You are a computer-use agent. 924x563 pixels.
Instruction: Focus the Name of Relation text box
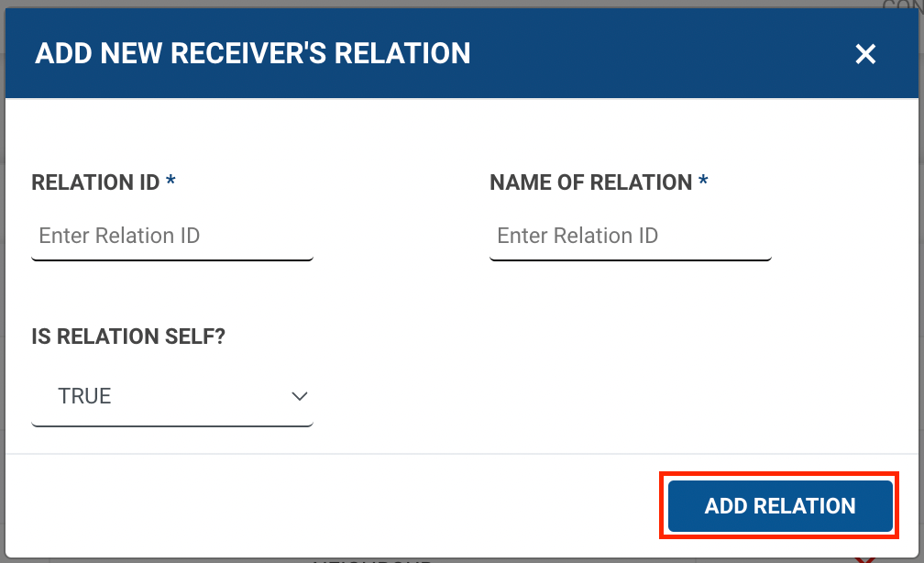pyautogui.click(x=631, y=237)
